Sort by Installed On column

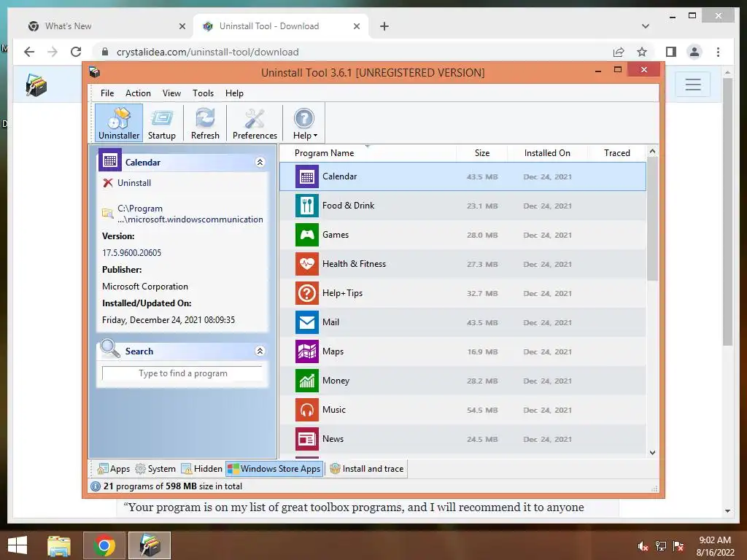pos(547,153)
